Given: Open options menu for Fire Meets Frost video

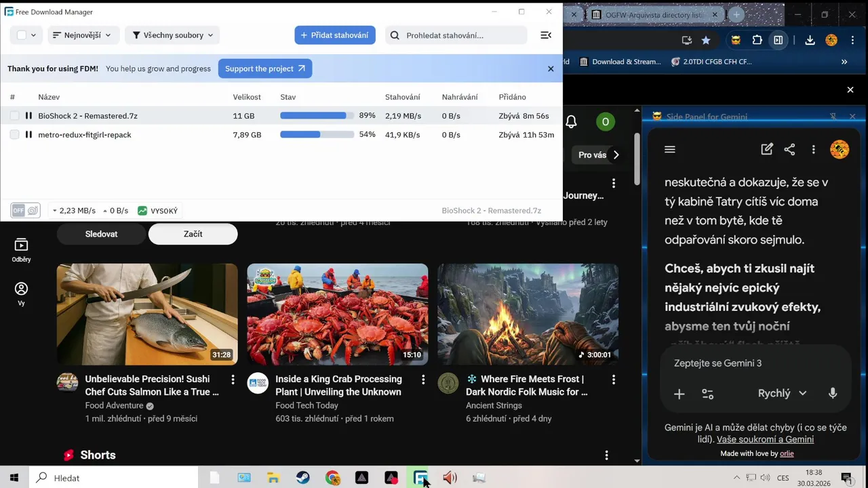Looking at the screenshot, I should [614, 380].
